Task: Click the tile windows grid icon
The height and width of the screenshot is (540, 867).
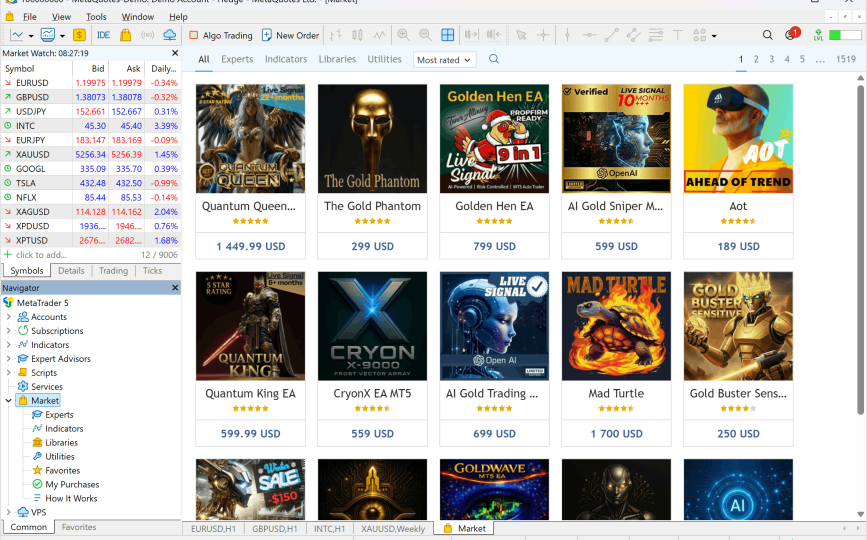Action: 447,35
